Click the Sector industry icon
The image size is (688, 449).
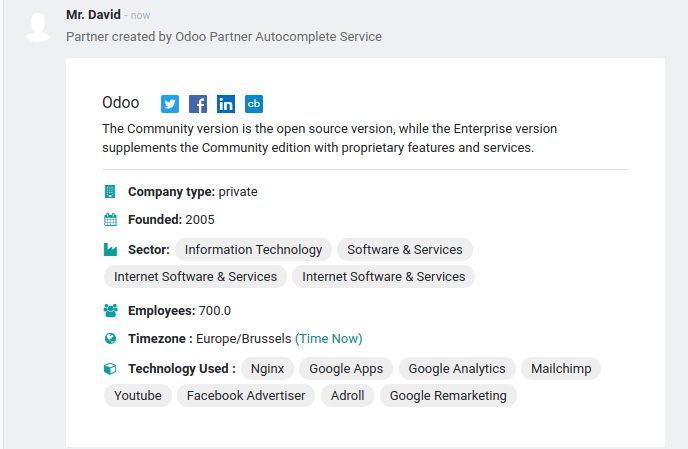pyautogui.click(x=110, y=249)
